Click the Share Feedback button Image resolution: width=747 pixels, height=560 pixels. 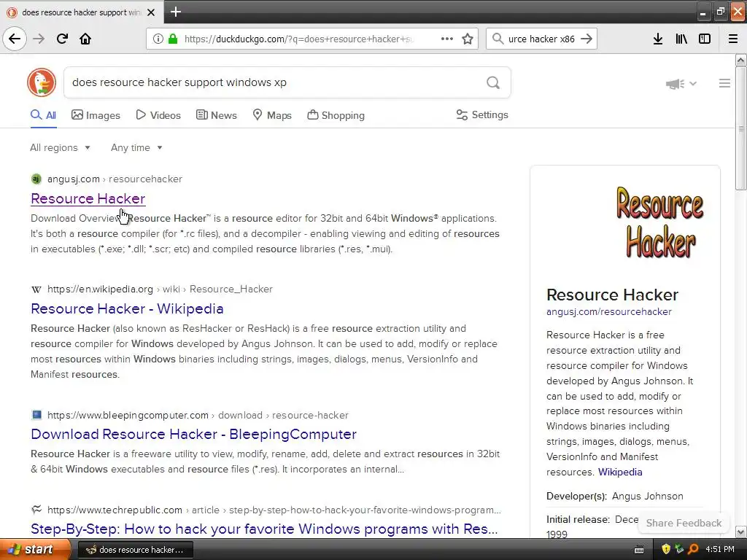(x=684, y=523)
